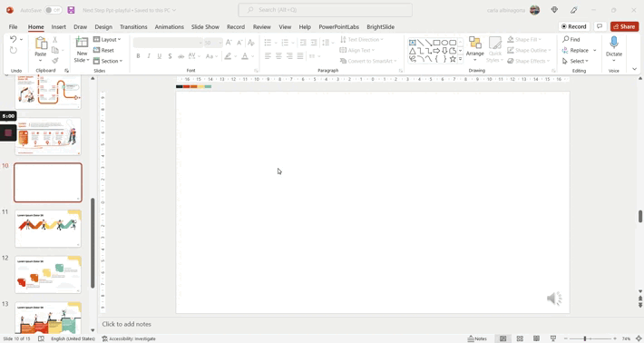Image resolution: width=644 pixels, height=343 pixels.
Task: Open the Layout dropdown
Action: click(107, 39)
